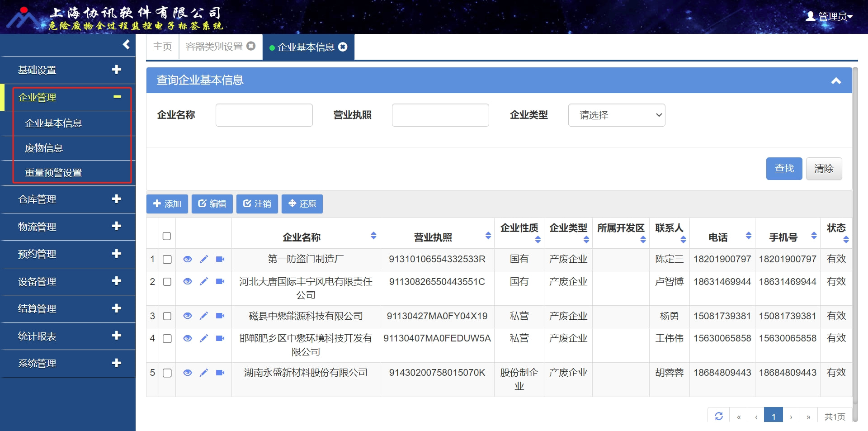View details of 河北大唐国际丰宁风电有限责任公司
Viewport: 868px width, 431px height.
(x=188, y=281)
